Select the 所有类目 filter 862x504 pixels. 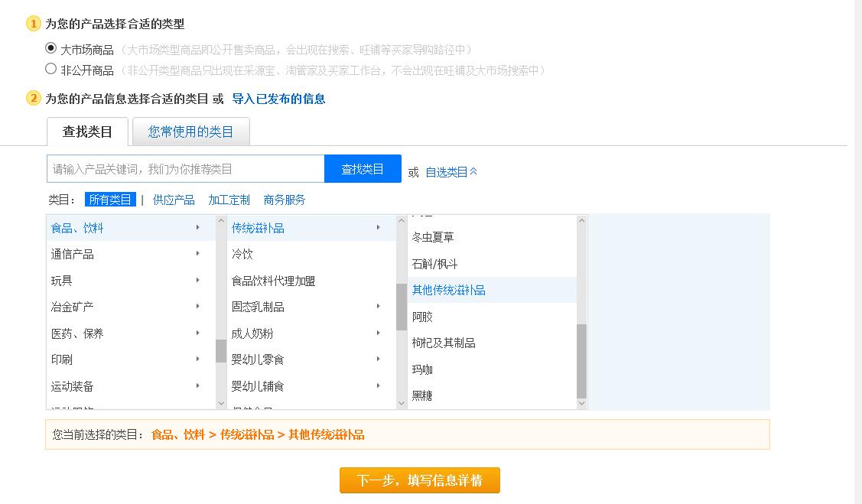click(x=109, y=199)
